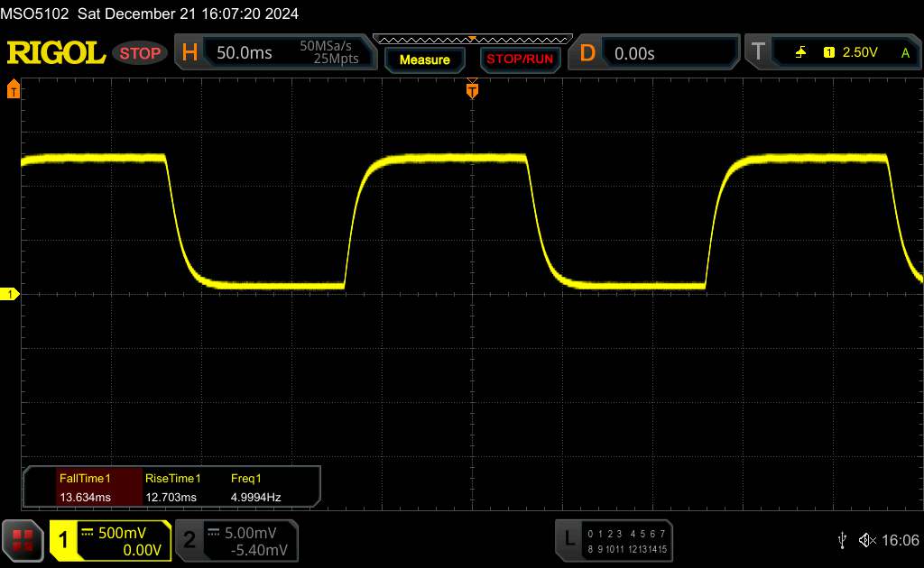Screen dimensions: 924x568
Task: Click the waveform memory position bar
Action: point(473,40)
